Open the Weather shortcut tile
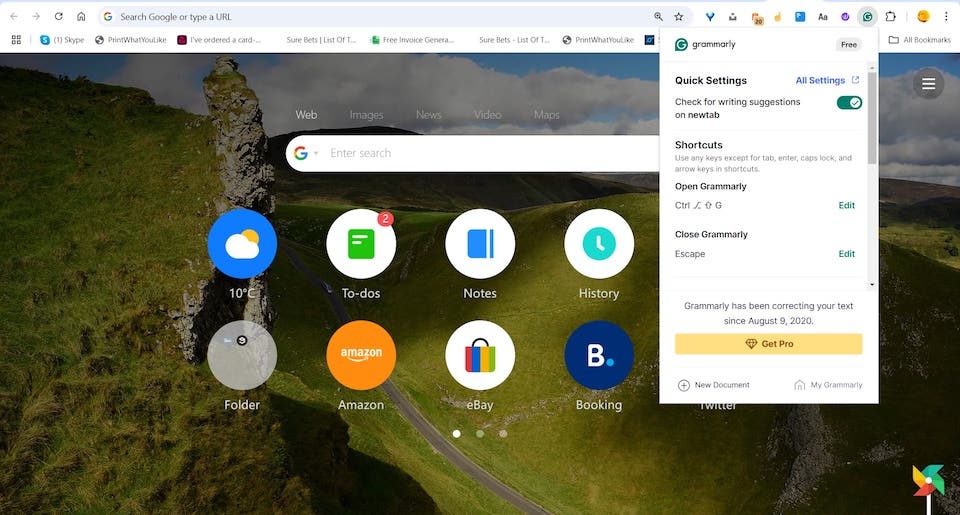The width and height of the screenshot is (960, 515). [242, 244]
